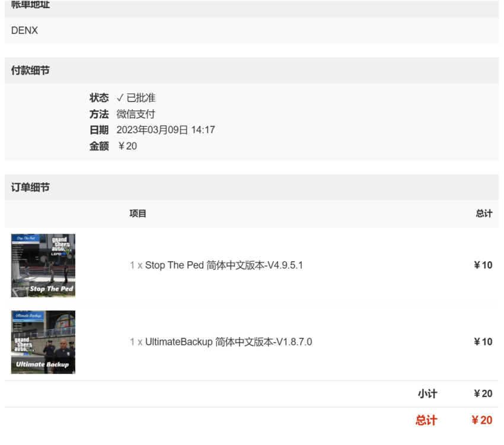This screenshot has height=445, width=504.
Task: Select the DENX billing address text
Action: tap(24, 30)
